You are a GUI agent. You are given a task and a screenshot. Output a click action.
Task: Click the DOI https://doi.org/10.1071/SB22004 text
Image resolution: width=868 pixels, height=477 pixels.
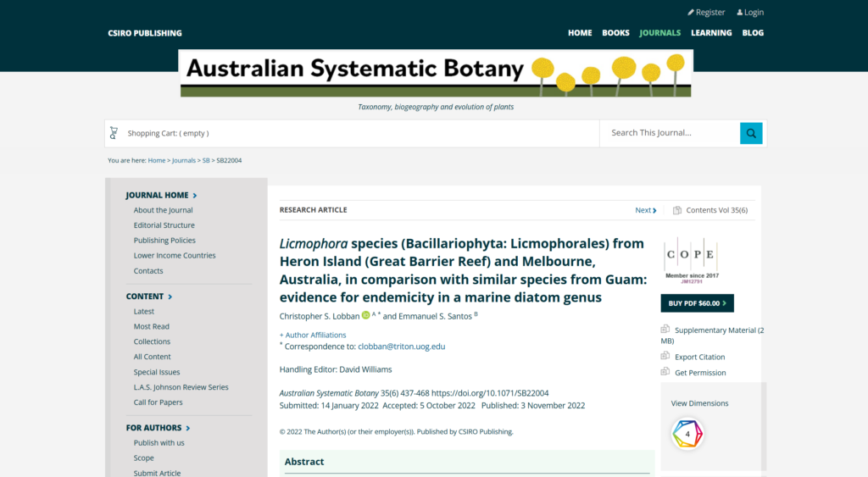pyautogui.click(x=490, y=393)
